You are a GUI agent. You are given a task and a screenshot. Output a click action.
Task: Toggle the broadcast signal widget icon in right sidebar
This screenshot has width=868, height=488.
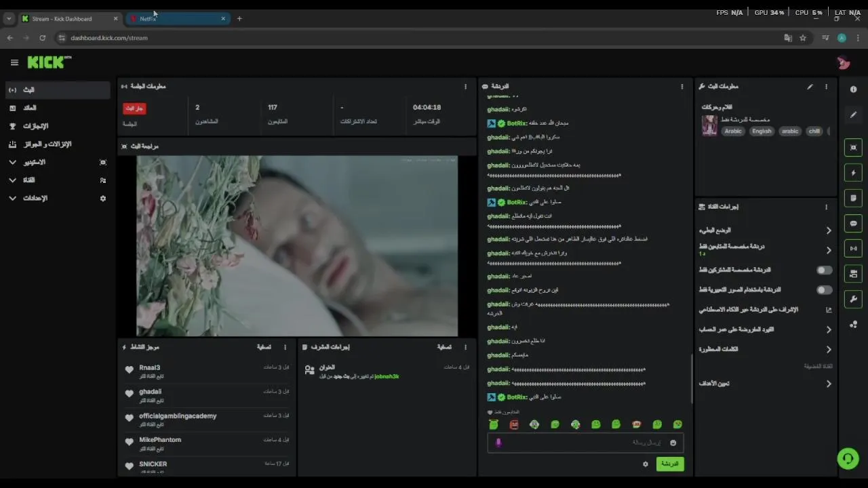click(x=853, y=248)
